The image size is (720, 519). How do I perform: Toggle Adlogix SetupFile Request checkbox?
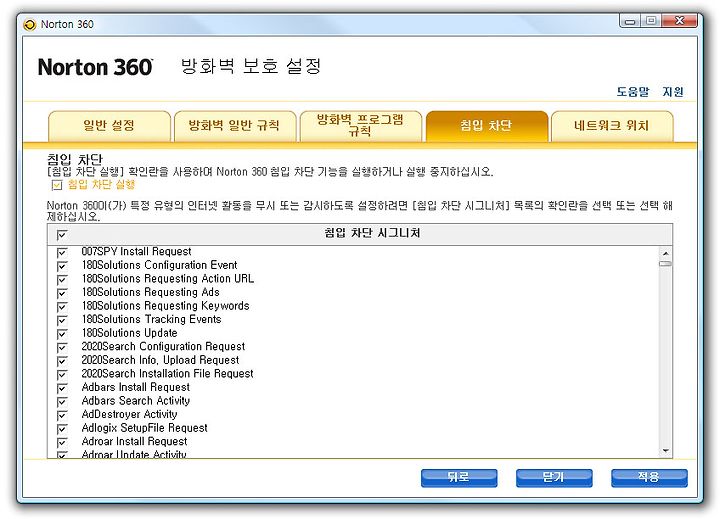pos(62,429)
